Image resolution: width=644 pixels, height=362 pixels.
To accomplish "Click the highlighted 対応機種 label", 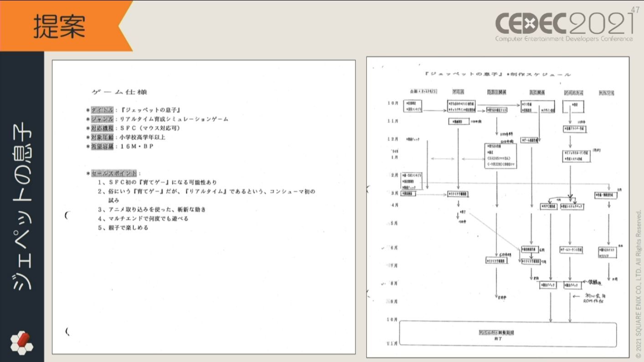I will tap(102, 128).
